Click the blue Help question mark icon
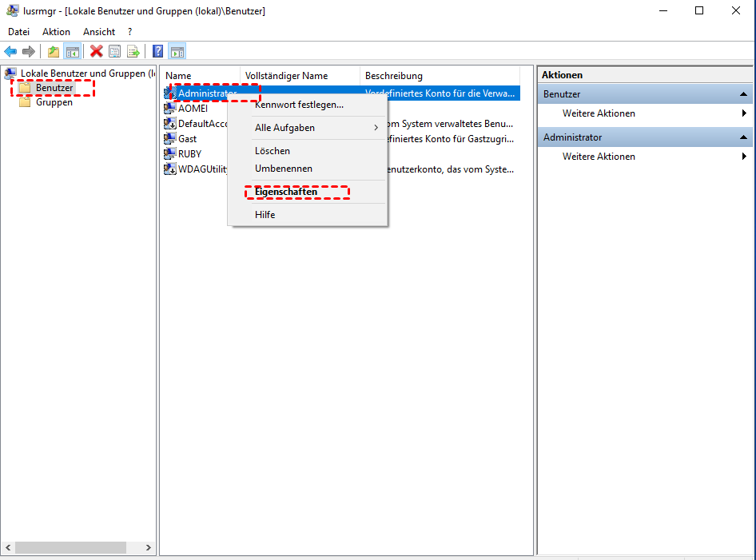The image size is (756, 560). point(158,51)
